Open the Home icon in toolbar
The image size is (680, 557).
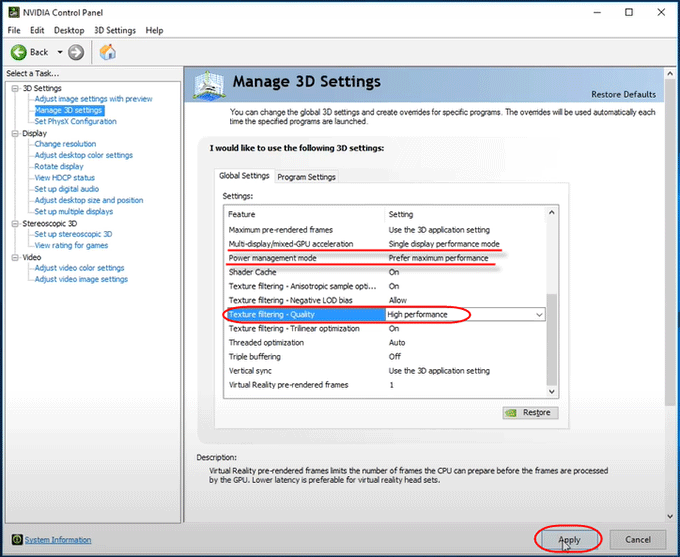pyautogui.click(x=108, y=52)
